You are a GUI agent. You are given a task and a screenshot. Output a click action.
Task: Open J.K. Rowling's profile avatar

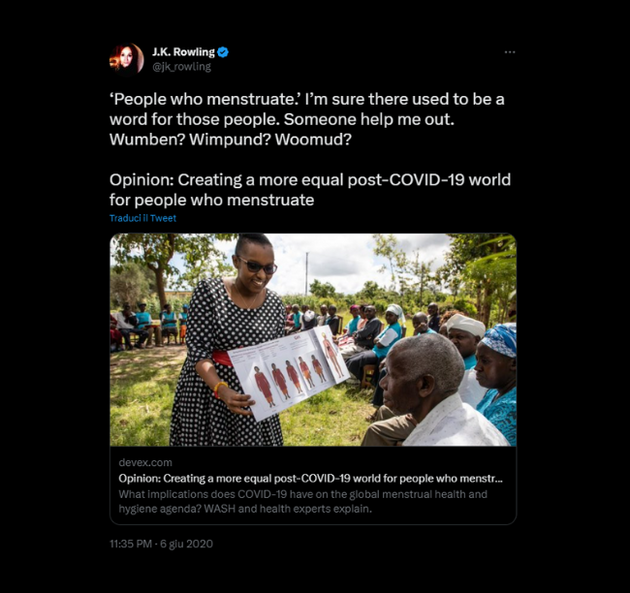[126, 59]
